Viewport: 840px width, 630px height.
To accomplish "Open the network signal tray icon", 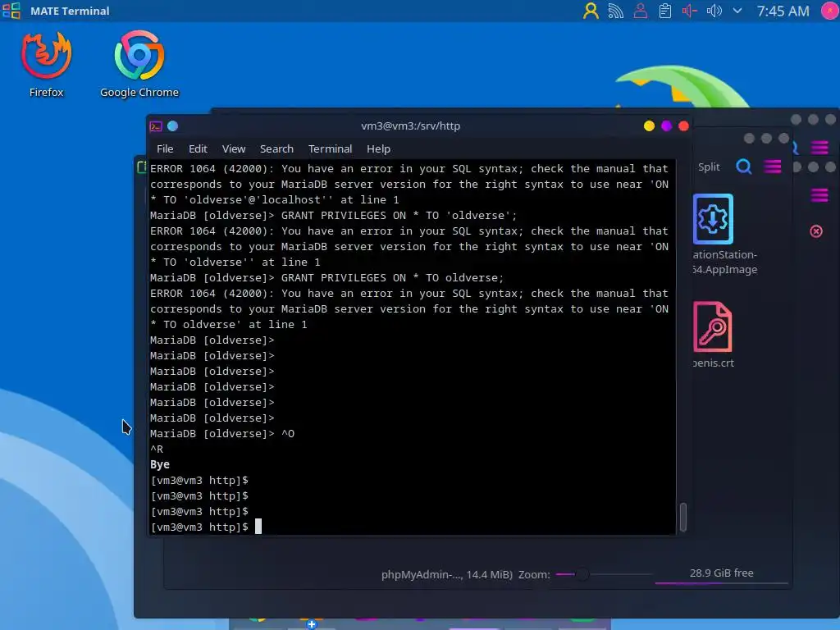I will tap(615, 11).
